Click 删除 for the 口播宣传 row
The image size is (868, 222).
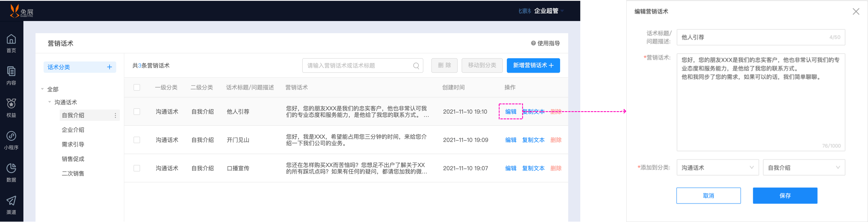556,168
